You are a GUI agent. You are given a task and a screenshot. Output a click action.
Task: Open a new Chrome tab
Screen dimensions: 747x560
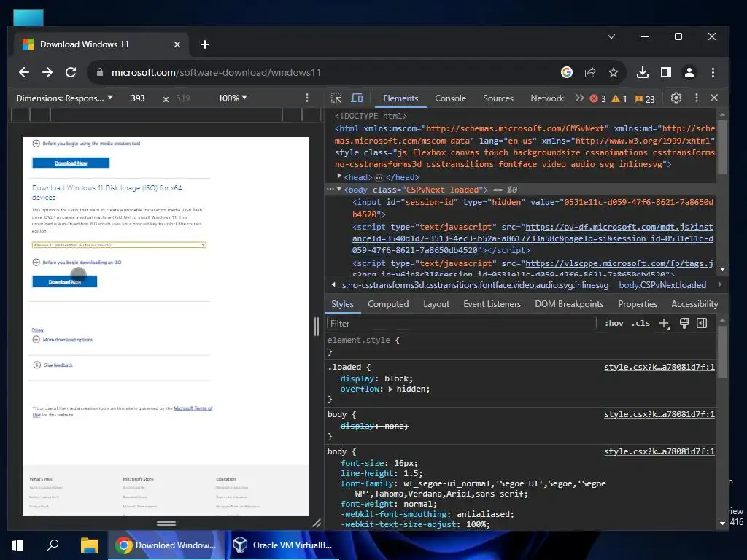(x=205, y=44)
